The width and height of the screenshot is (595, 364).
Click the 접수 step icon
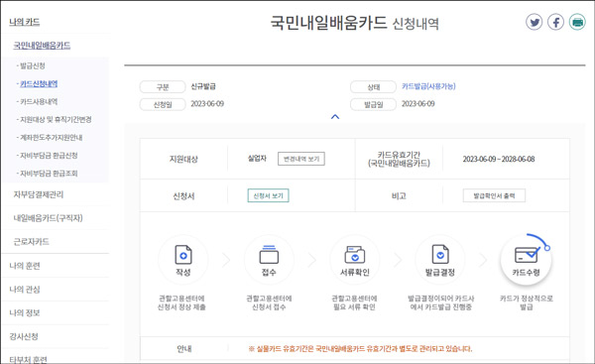pyautogui.click(x=269, y=260)
